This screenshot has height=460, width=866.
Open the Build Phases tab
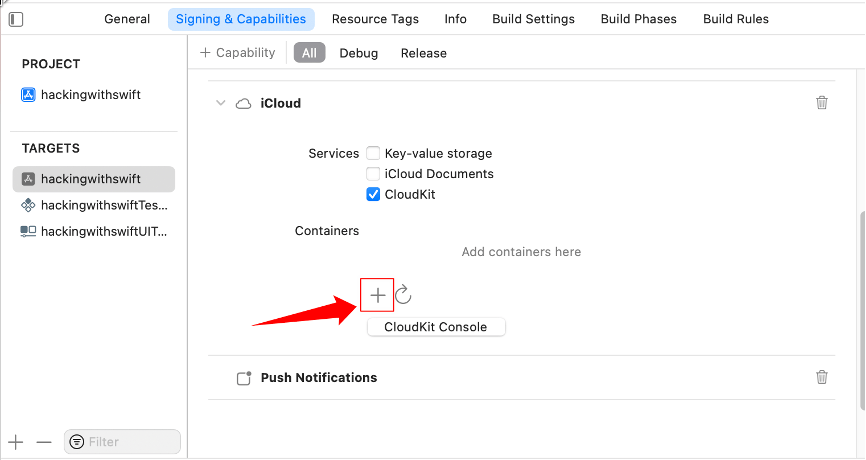(x=638, y=19)
